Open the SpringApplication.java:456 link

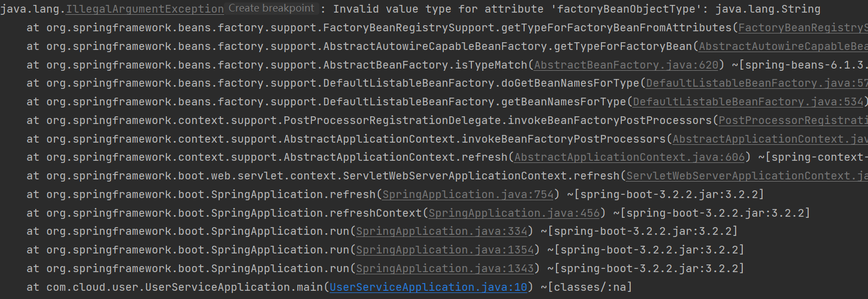[514, 213]
